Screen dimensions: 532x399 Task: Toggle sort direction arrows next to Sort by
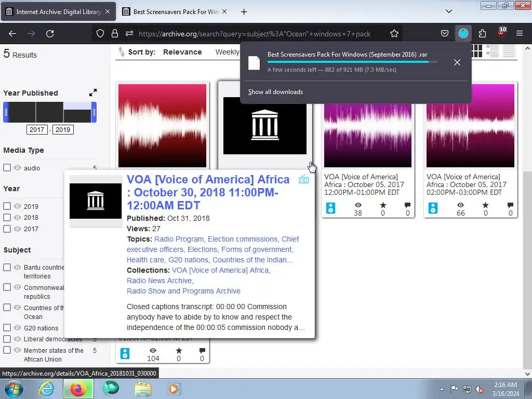(x=121, y=52)
